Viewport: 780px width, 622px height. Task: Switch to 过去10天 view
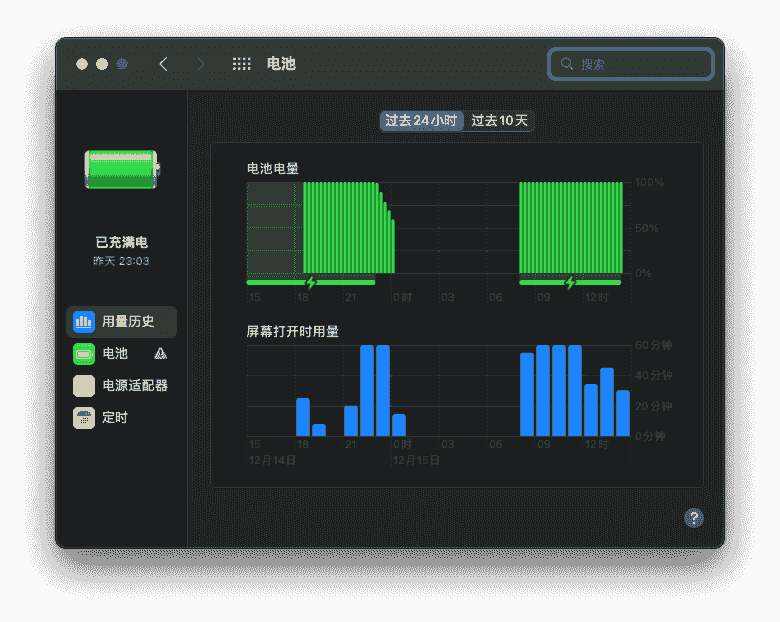[x=499, y=121]
